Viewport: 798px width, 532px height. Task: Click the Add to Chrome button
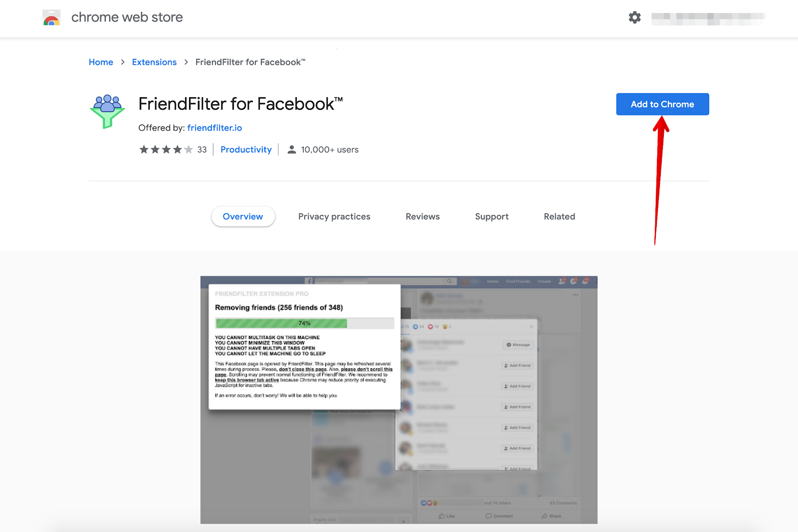click(662, 104)
